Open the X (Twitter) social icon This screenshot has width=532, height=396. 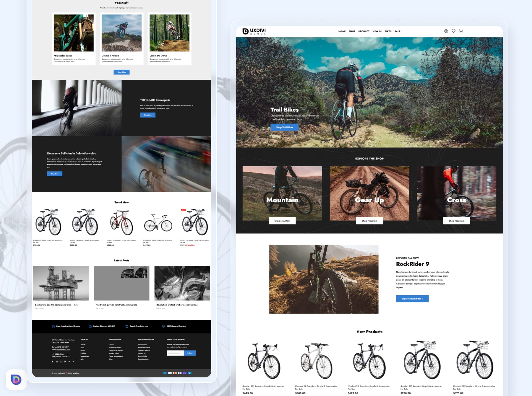point(61,361)
